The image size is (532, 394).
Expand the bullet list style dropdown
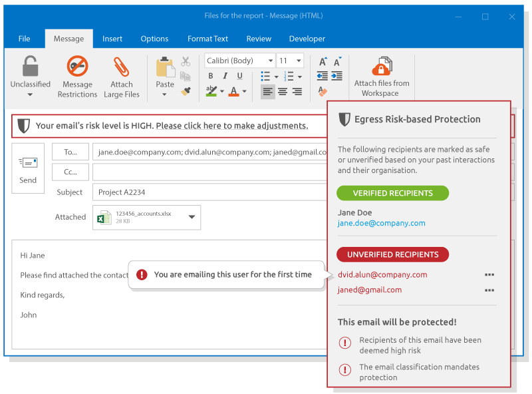coord(276,77)
